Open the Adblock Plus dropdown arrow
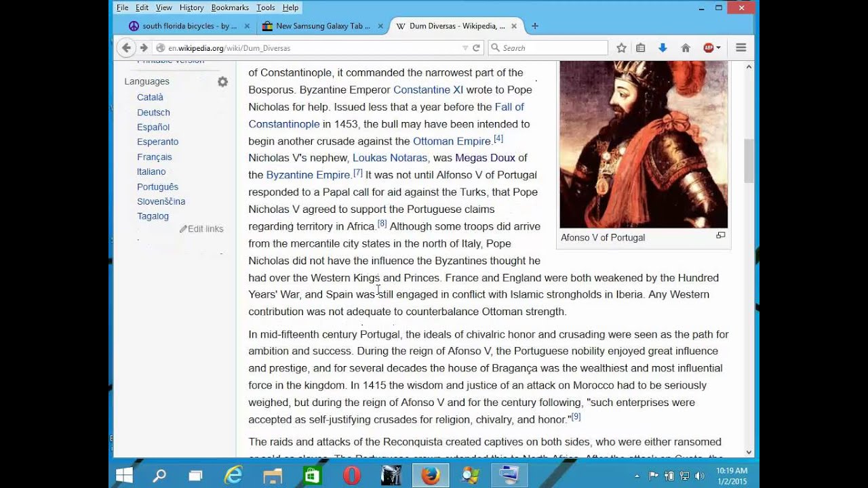Viewport: 868px width, 488px height. [x=718, y=48]
